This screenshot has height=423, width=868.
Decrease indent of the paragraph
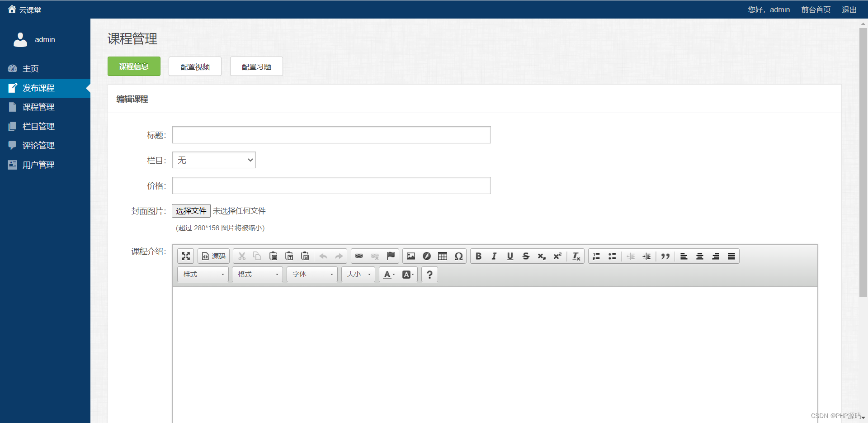(631, 256)
